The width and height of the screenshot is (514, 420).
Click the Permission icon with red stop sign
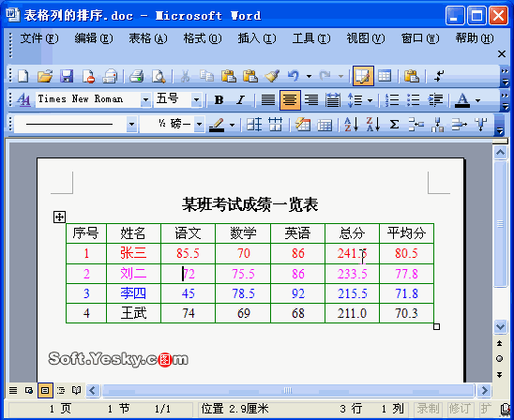pos(88,76)
